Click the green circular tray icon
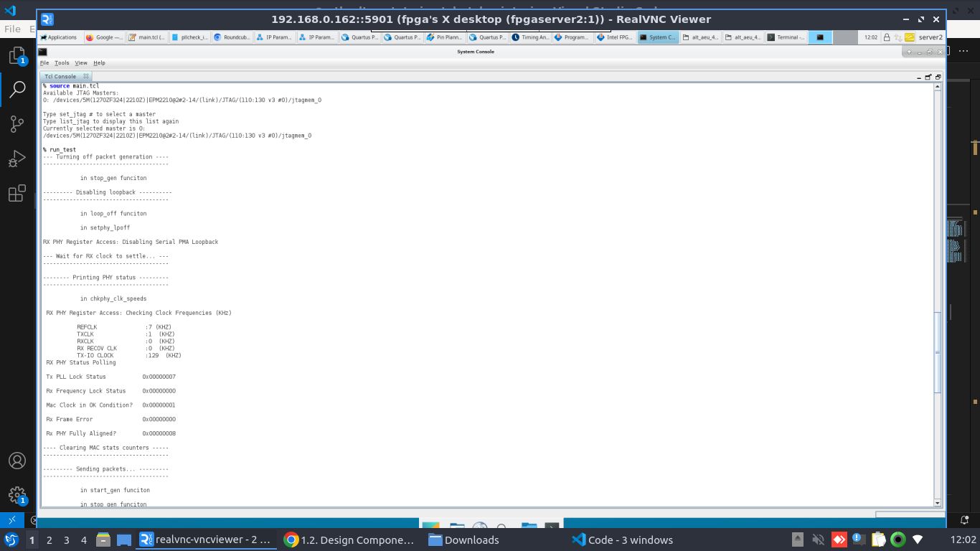The image size is (980, 551). pos(898,540)
